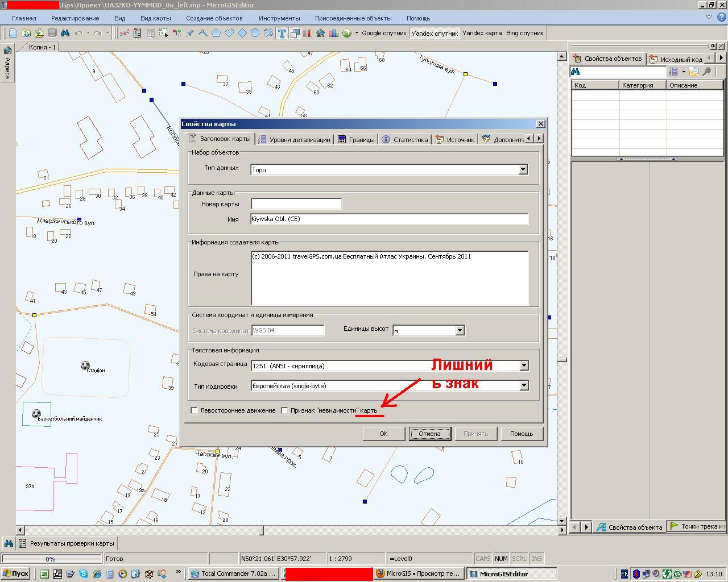Click the Имя input field
Screen dimensions: 728x582
coord(389,219)
